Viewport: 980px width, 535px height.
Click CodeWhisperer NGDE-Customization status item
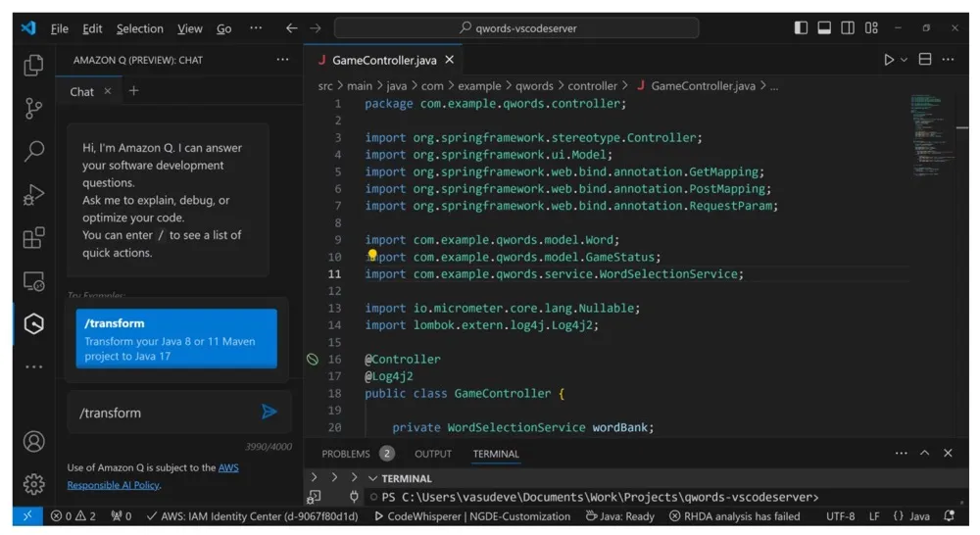[x=472, y=516]
